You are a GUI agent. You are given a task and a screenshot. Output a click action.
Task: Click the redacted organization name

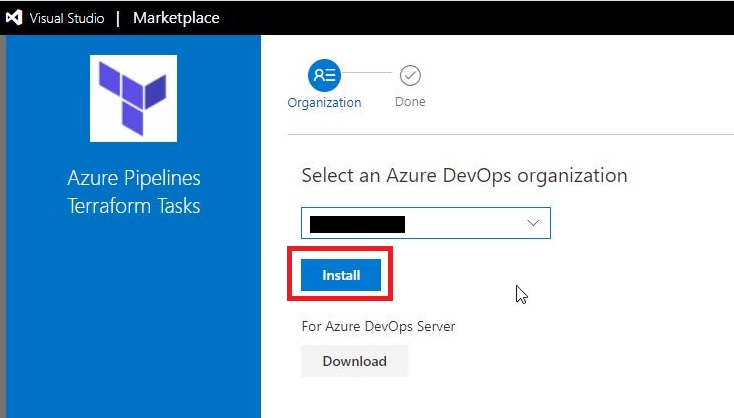tap(357, 224)
